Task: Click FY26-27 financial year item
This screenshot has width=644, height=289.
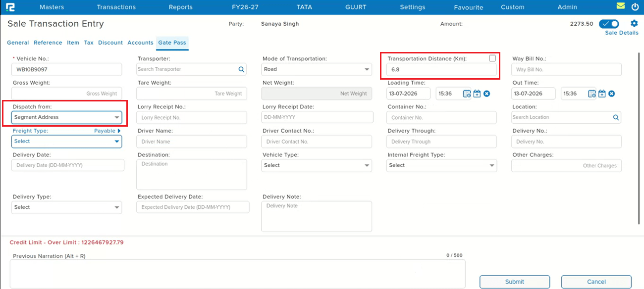Action: coord(245,7)
